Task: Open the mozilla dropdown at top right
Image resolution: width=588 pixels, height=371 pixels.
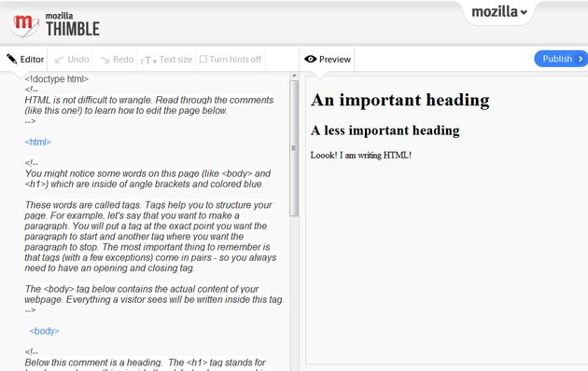Action: [x=499, y=12]
